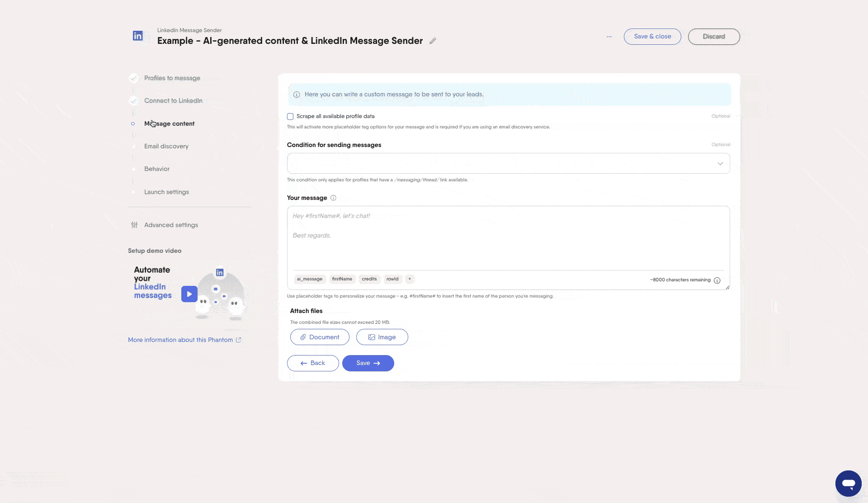This screenshot has height=503, width=868.
Task: Click 'LinkedIn Message Sender' subtitle text
Action: click(189, 30)
